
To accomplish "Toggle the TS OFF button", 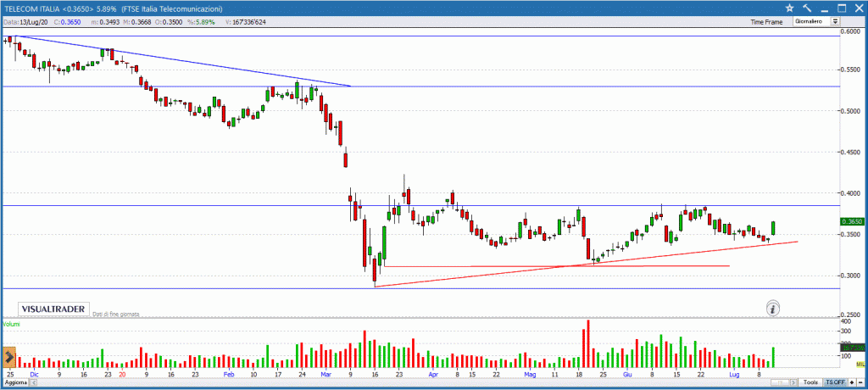I will [835, 383].
